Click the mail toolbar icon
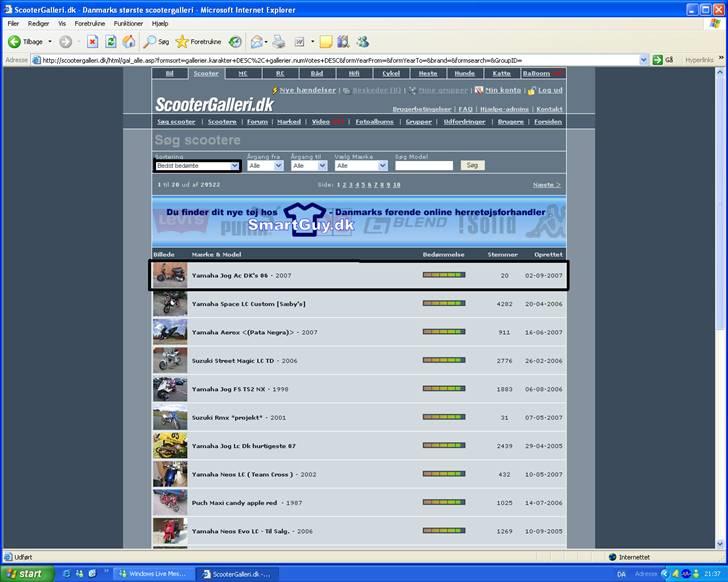Image resolution: width=728 pixels, height=582 pixels. coord(257,42)
